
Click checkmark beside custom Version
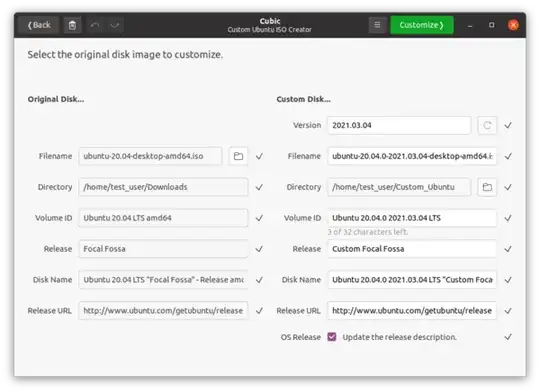508,125
